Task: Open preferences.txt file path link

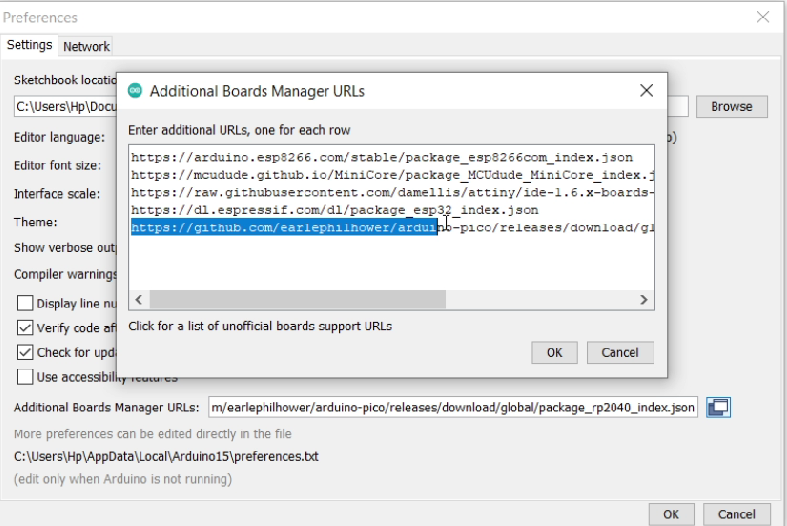Action: [x=166, y=457]
